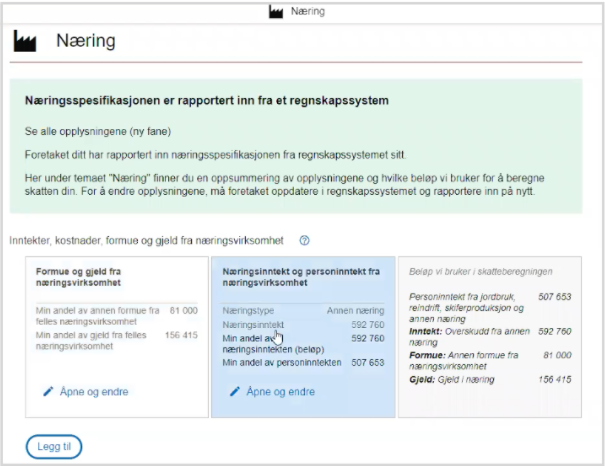The image size is (605, 466).
Task: Click pencil icon in Næringsinntekt card
Action: (235, 392)
